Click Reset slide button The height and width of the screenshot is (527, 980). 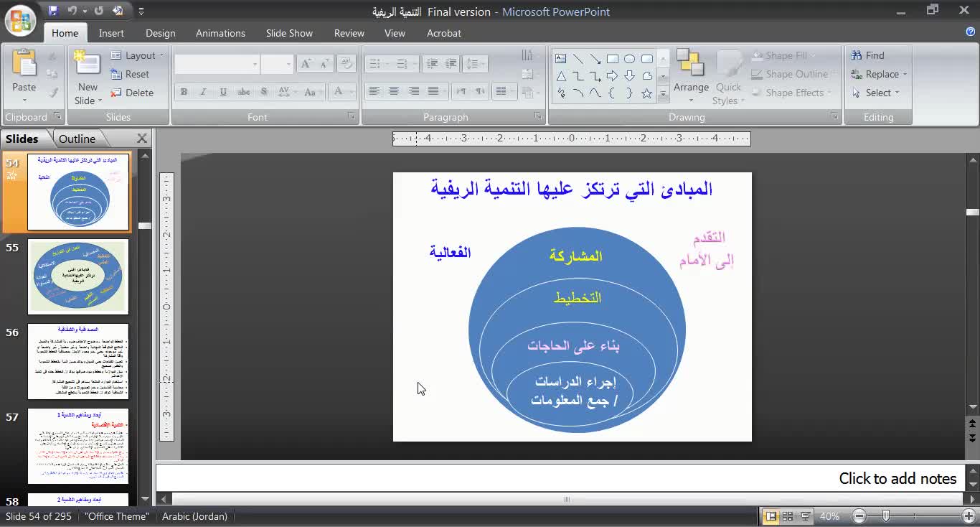(130, 74)
